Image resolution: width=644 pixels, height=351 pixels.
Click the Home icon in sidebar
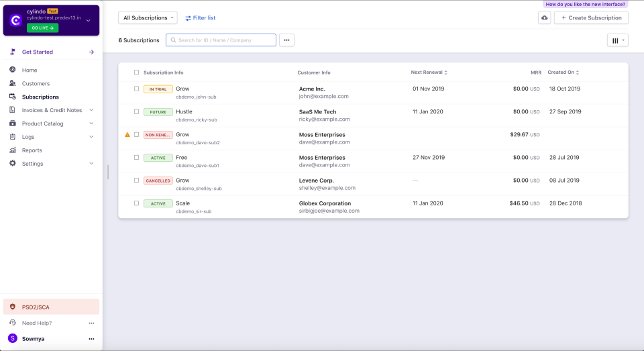pyautogui.click(x=13, y=70)
